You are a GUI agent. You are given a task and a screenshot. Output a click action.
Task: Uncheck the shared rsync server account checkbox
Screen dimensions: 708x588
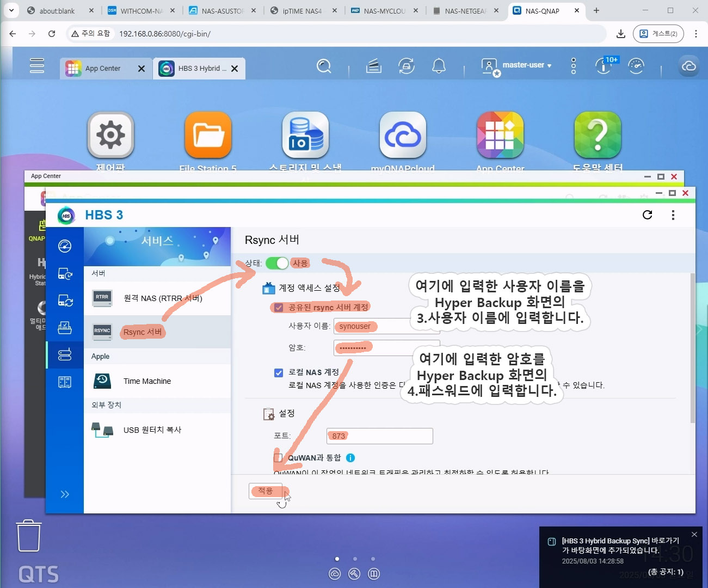coord(279,308)
